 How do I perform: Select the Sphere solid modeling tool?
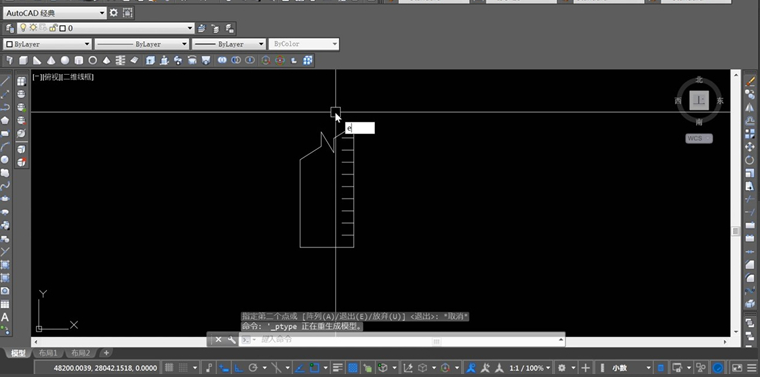pos(64,61)
